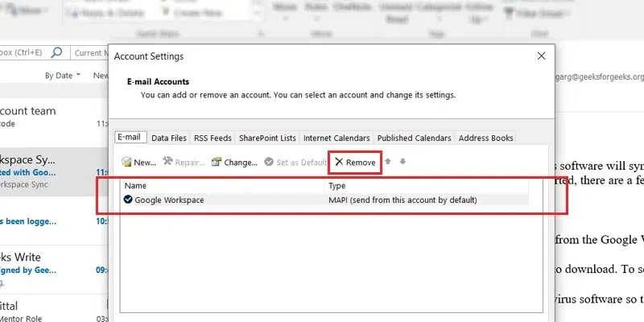Open the Mentor Role email in message list
644x322 pixels.
pyautogui.click(x=54, y=308)
